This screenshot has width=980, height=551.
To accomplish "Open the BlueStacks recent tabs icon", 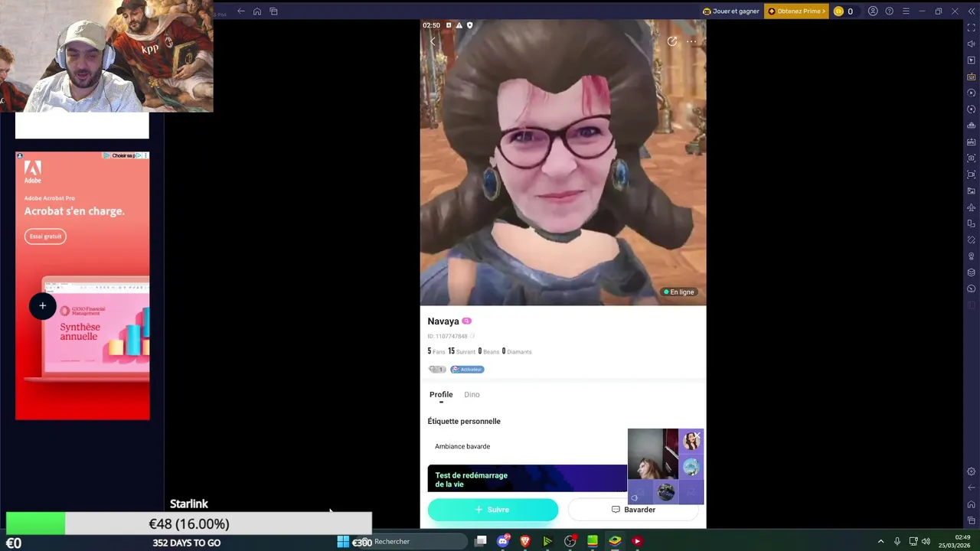I will (273, 11).
